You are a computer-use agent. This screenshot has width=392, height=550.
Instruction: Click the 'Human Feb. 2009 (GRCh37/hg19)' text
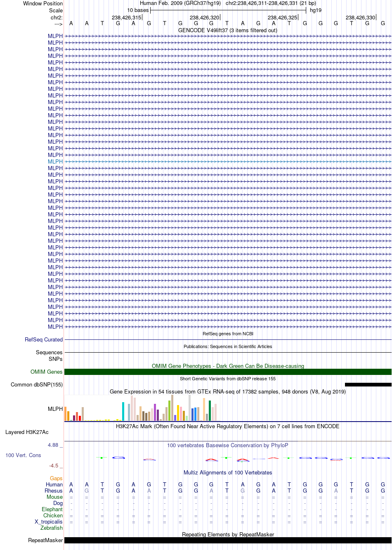pyautogui.click(x=180, y=3)
